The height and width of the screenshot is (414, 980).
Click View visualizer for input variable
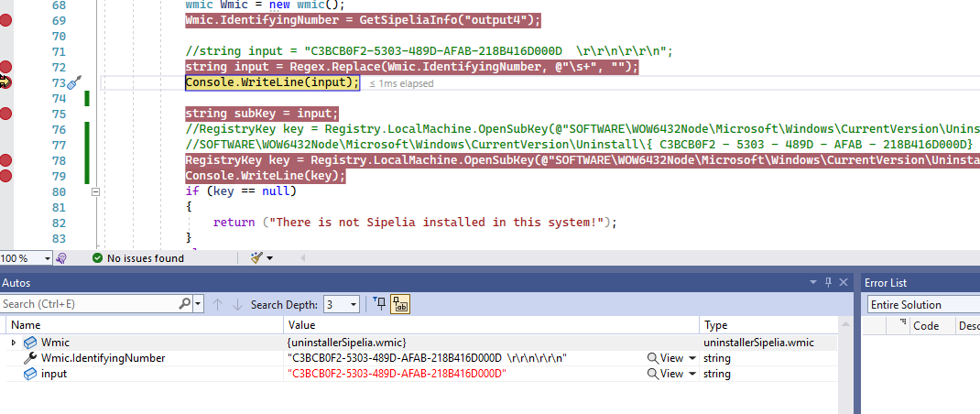click(x=665, y=374)
